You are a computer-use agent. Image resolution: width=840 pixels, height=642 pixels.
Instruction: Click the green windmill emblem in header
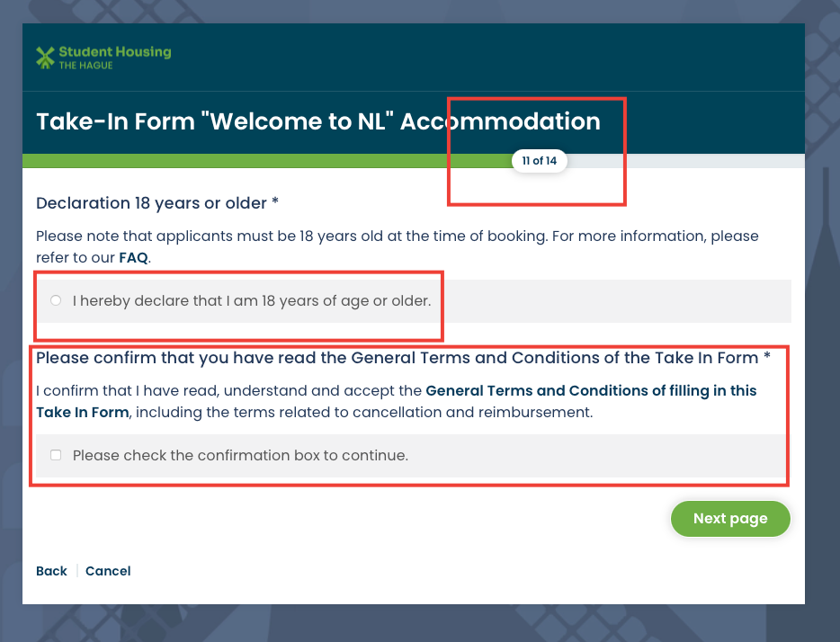coord(44,57)
